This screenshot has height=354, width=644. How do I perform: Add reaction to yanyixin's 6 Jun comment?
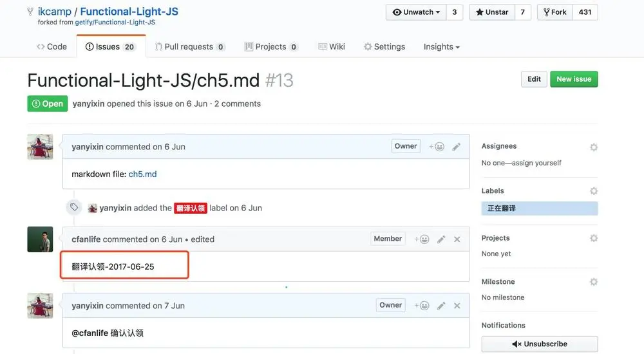[436, 147]
